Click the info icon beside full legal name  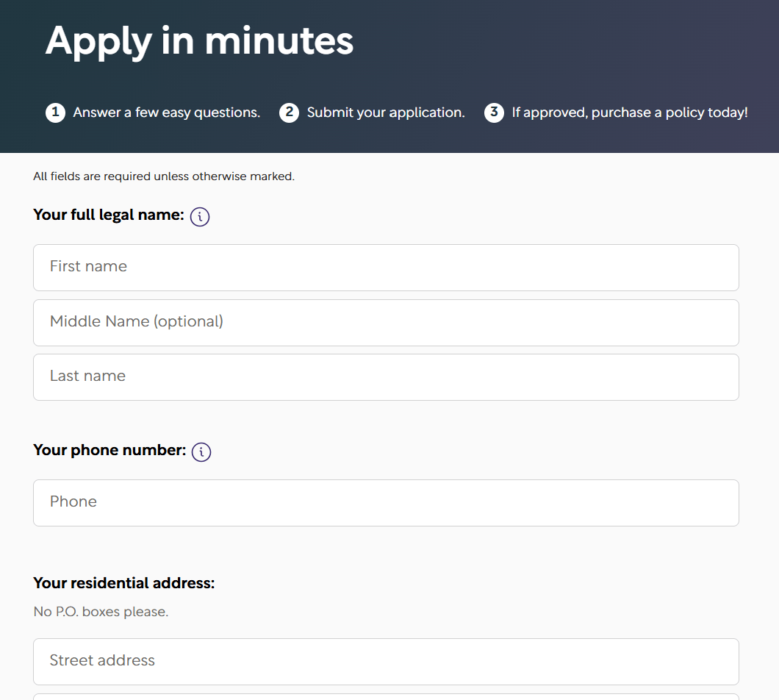click(200, 217)
